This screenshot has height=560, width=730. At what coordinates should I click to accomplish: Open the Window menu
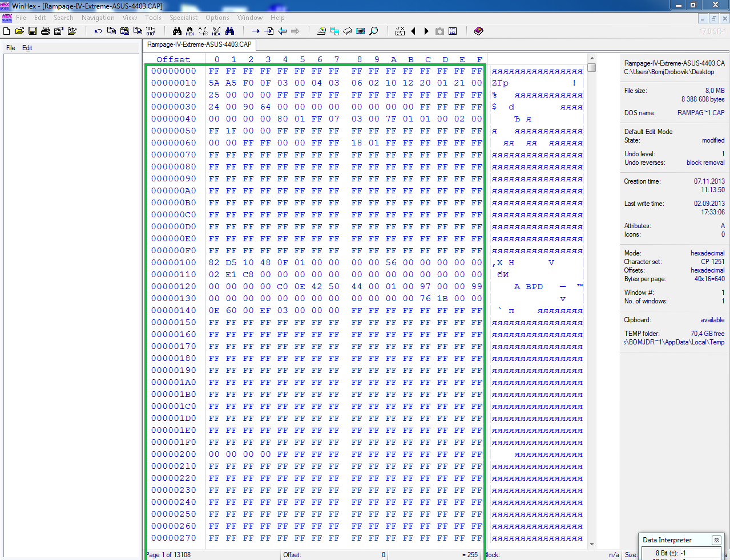(x=250, y=18)
